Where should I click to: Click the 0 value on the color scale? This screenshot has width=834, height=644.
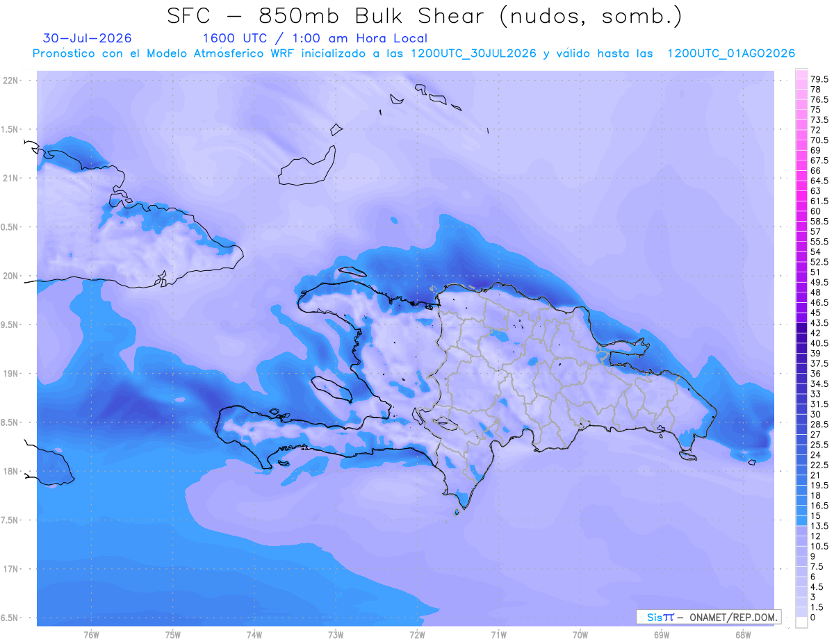pyautogui.click(x=813, y=618)
